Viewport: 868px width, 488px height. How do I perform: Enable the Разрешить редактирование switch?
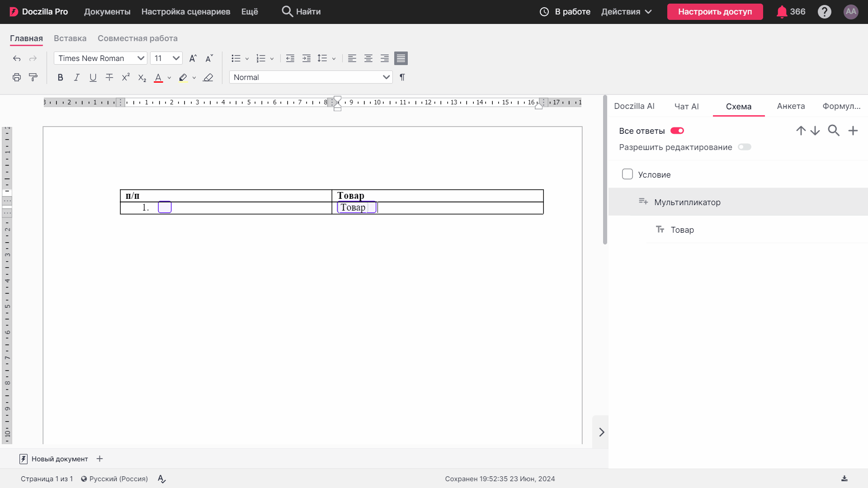coord(745,147)
